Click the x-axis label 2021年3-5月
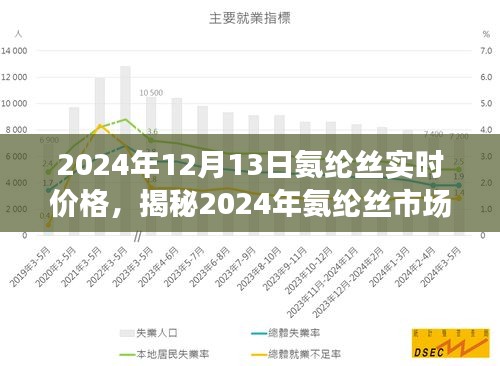Viewport: 500px width, 366px height. point(82,267)
